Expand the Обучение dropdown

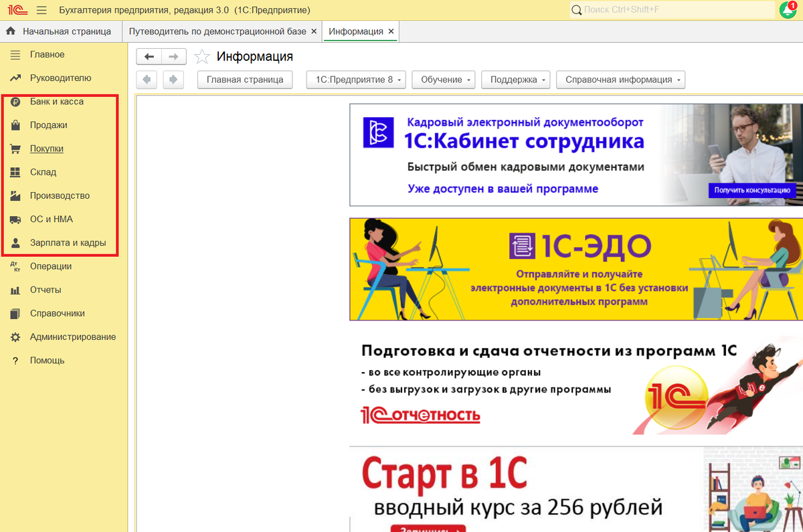point(444,80)
